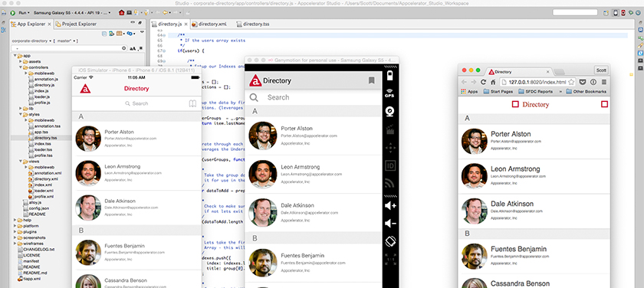Viewport: 644px width, 288px height.
Task: Open the Genymotion camera widget
Action: coord(390,112)
